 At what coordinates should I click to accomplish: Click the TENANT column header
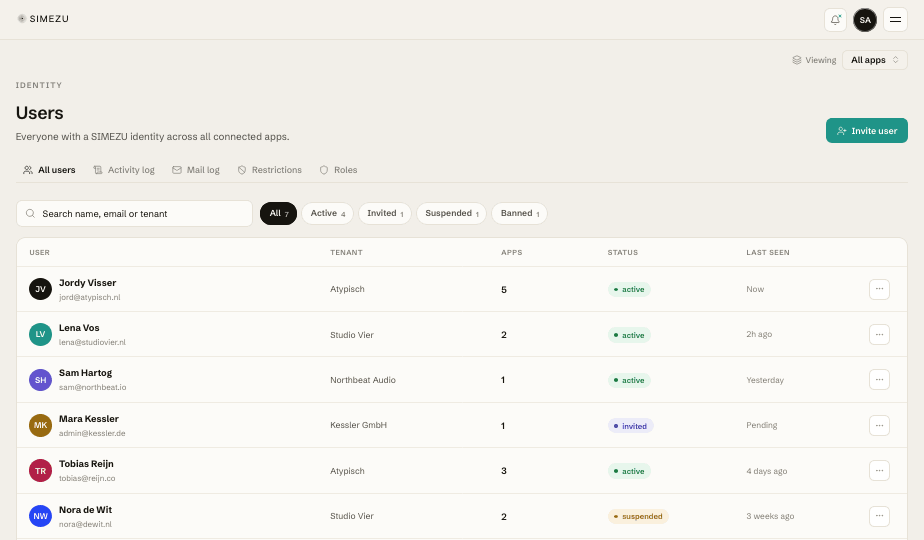tap(346, 252)
